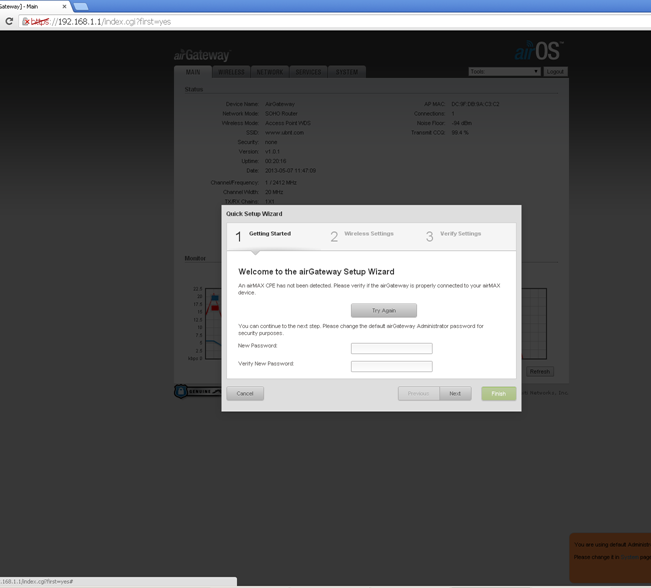Click the Genuine product shield badge
This screenshot has height=588, width=651.
point(197,391)
